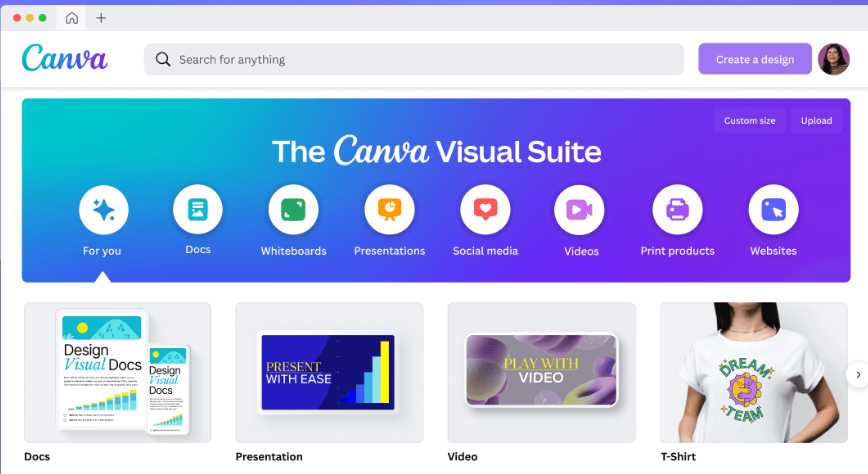Click the Canva logo
Image resolution: width=868 pixels, height=474 pixels.
pyautogui.click(x=64, y=59)
